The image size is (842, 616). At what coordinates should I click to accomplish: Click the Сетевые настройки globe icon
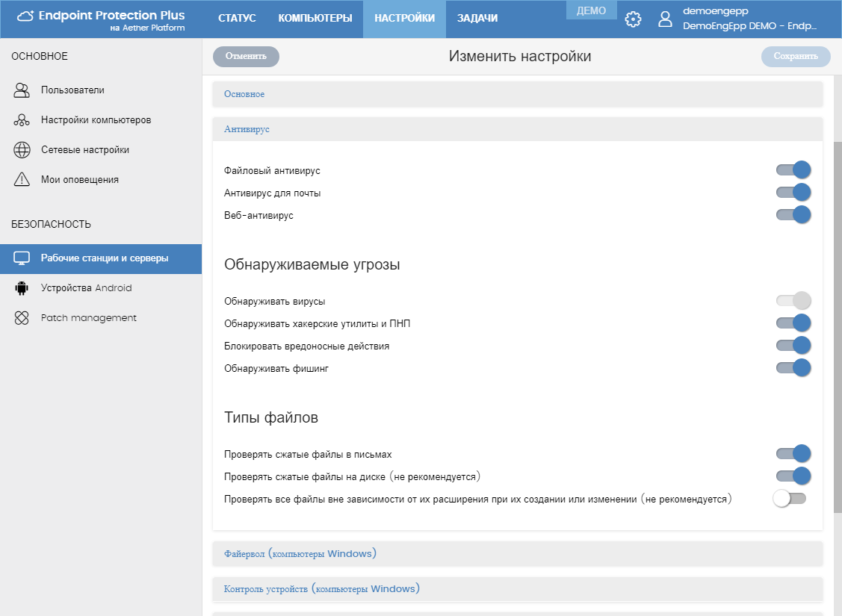pyautogui.click(x=22, y=150)
